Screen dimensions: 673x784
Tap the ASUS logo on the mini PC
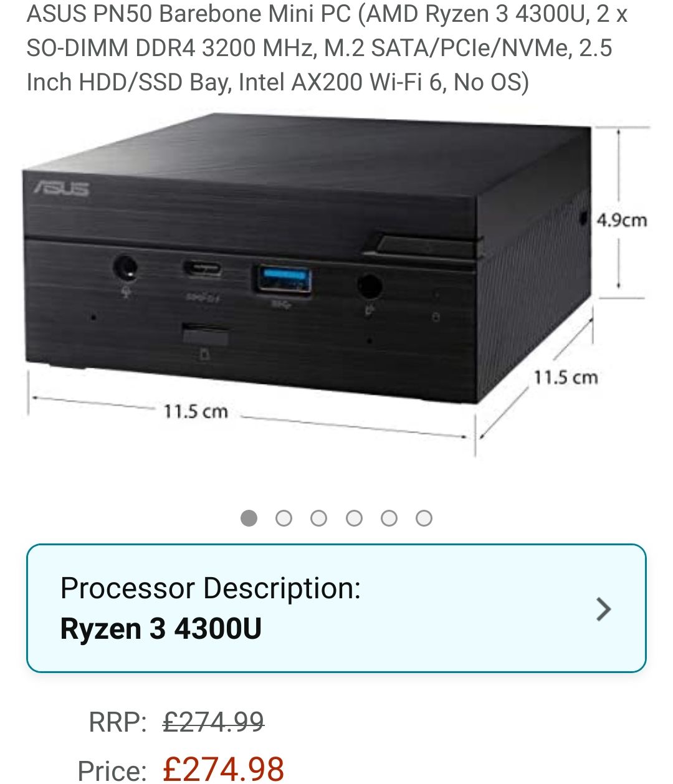click(61, 187)
